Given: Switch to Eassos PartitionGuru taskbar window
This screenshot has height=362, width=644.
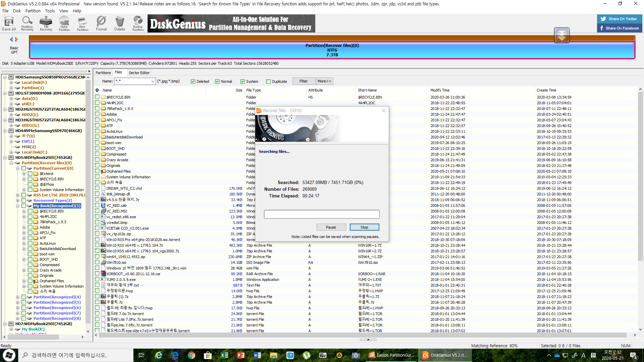Looking at the screenshot, I should click(x=391, y=355).
